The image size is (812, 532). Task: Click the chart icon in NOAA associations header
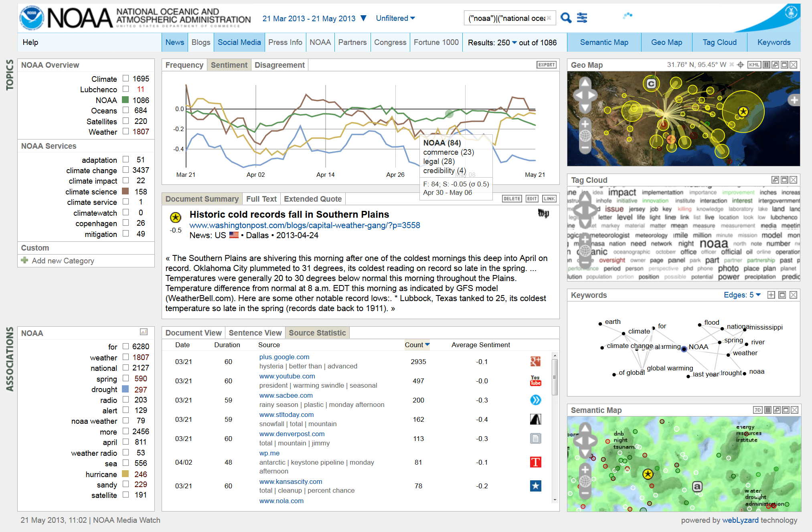pos(144,332)
